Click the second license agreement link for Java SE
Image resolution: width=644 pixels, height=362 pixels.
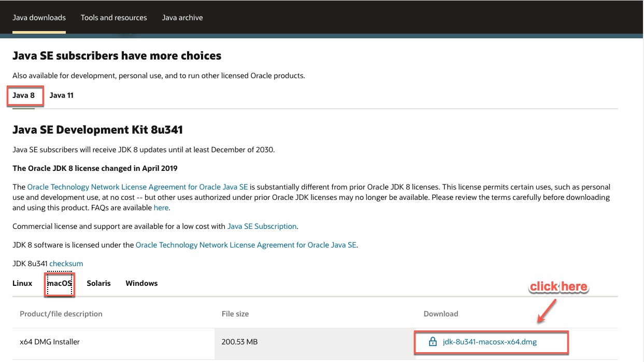[x=246, y=244]
